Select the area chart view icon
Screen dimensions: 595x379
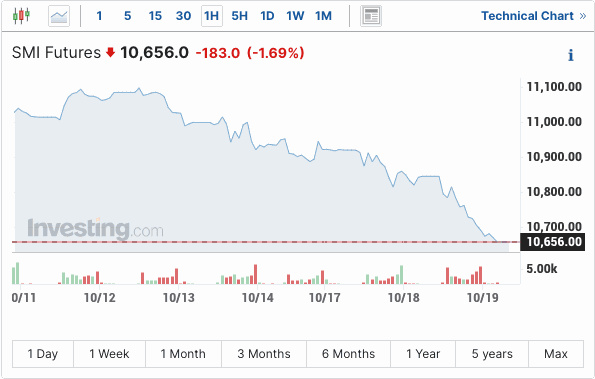(x=59, y=16)
